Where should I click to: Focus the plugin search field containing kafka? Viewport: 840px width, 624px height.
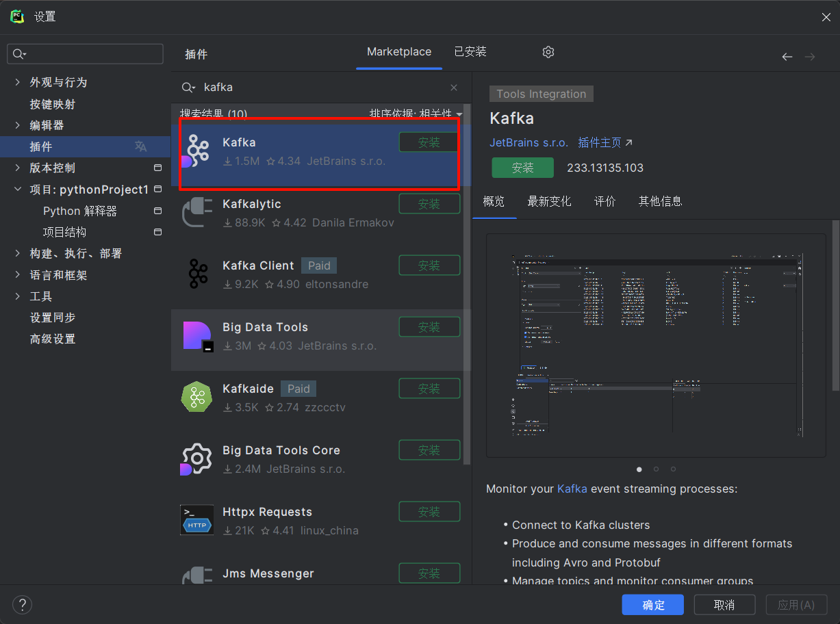pos(322,88)
